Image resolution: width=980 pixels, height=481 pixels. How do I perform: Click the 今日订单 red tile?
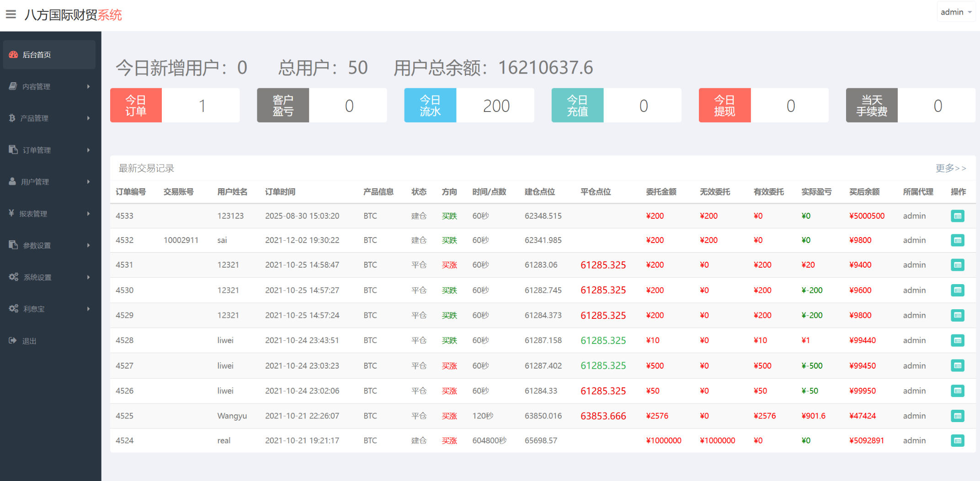coord(136,106)
